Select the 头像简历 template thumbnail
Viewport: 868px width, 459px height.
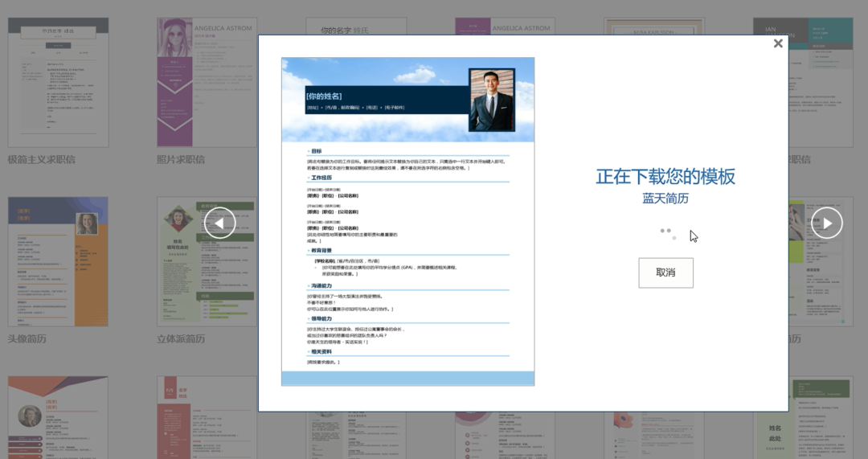point(58,261)
